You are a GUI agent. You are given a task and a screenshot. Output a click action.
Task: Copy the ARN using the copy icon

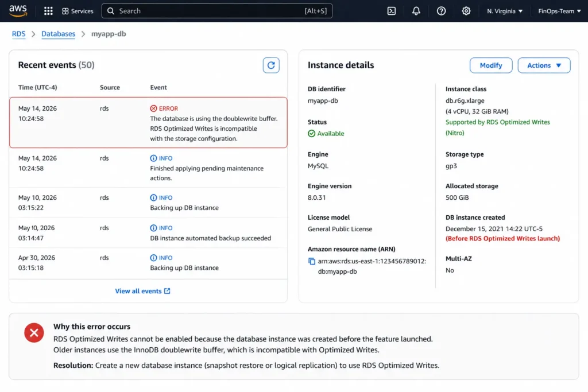(x=312, y=261)
